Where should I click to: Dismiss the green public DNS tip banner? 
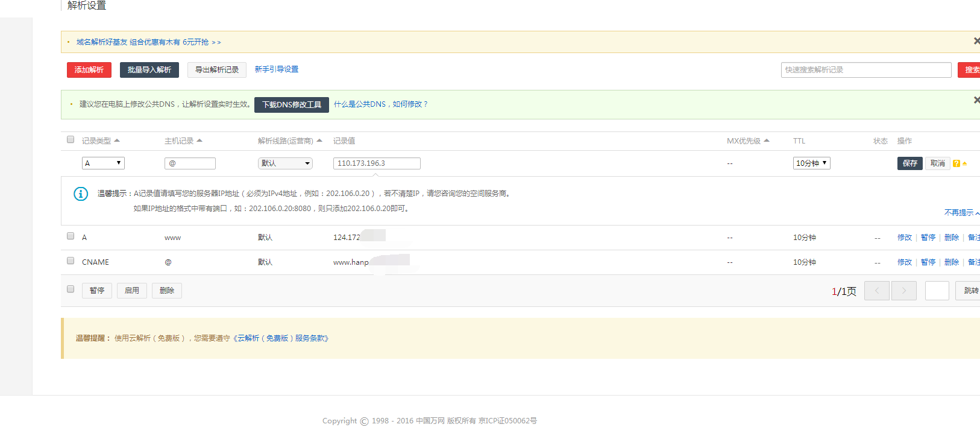pos(976,100)
